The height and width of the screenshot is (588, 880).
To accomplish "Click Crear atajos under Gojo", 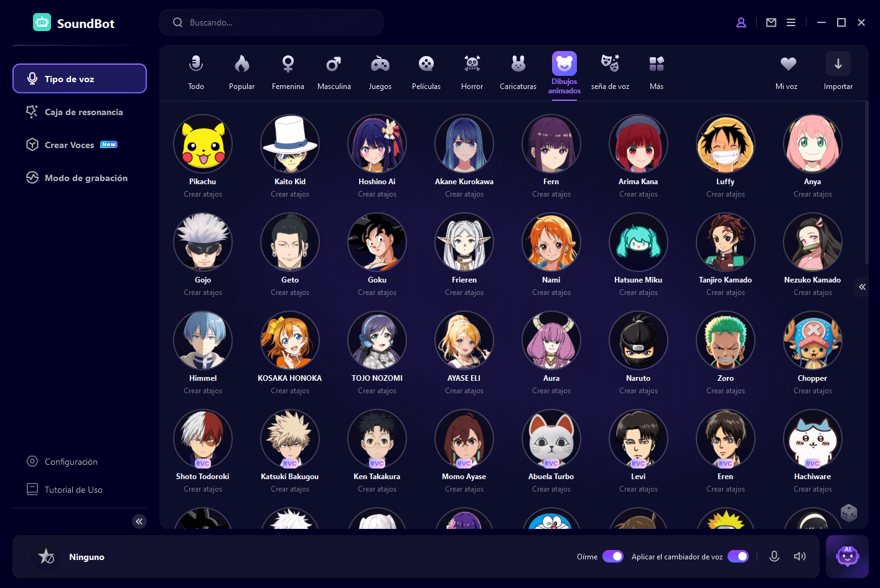I will coord(203,292).
